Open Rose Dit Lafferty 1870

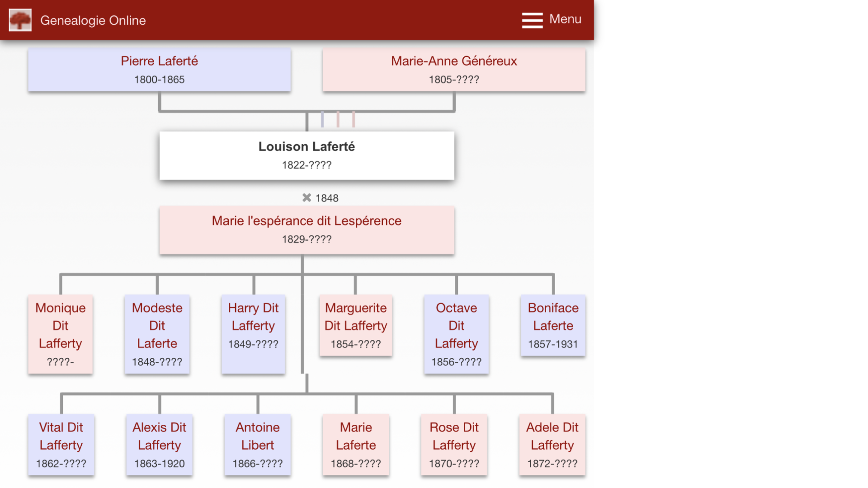pyautogui.click(x=454, y=445)
